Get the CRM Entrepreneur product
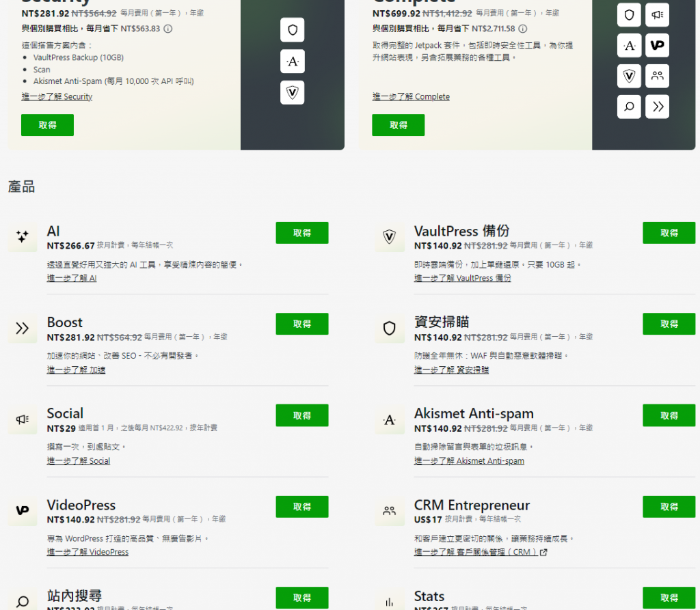This screenshot has height=610, width=700. [x=669, y=506]
